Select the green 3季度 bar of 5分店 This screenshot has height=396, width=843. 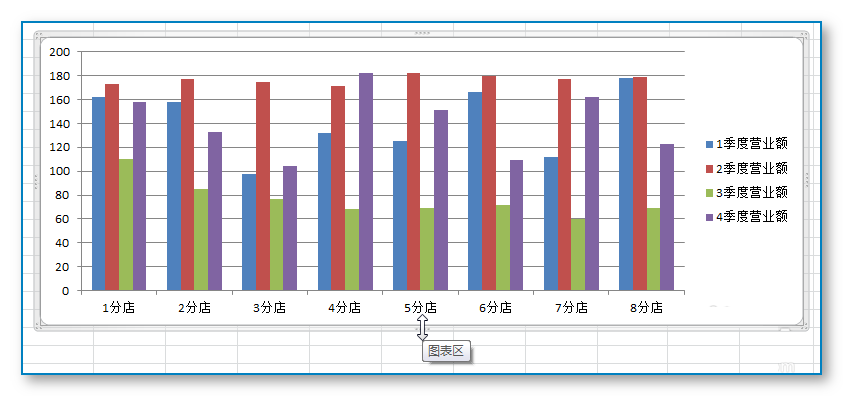click(427, 249)
